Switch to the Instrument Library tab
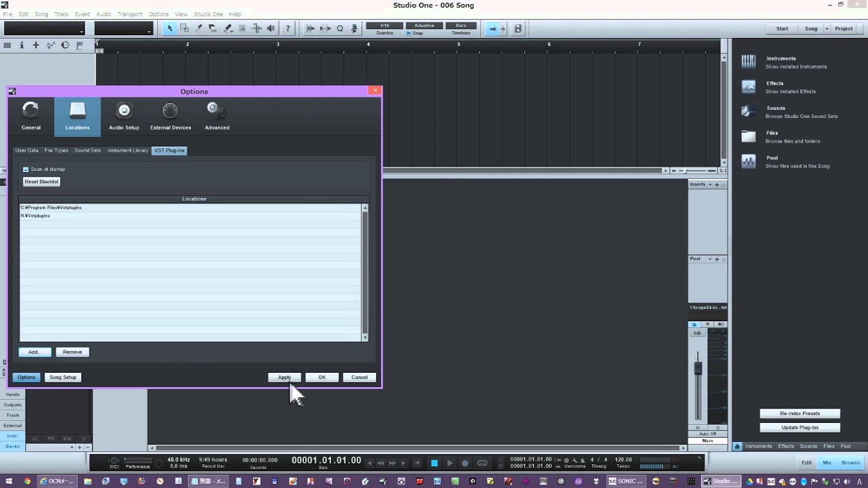 tap(127, 150)
